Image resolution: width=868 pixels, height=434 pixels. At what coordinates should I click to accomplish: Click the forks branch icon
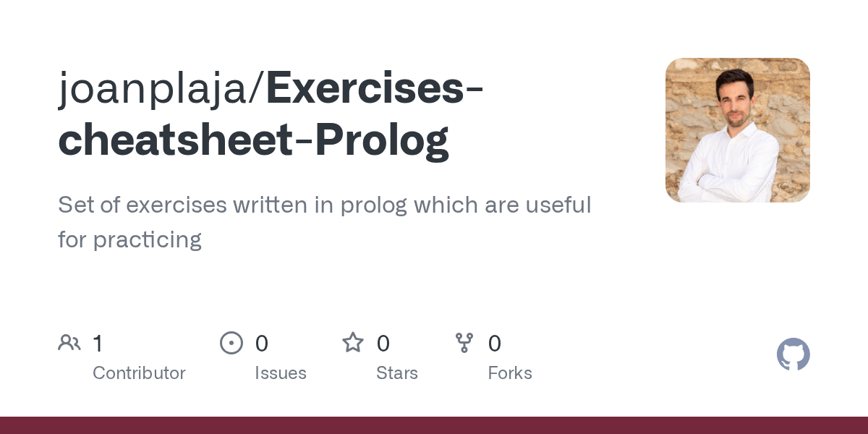(x=464, y=343)
